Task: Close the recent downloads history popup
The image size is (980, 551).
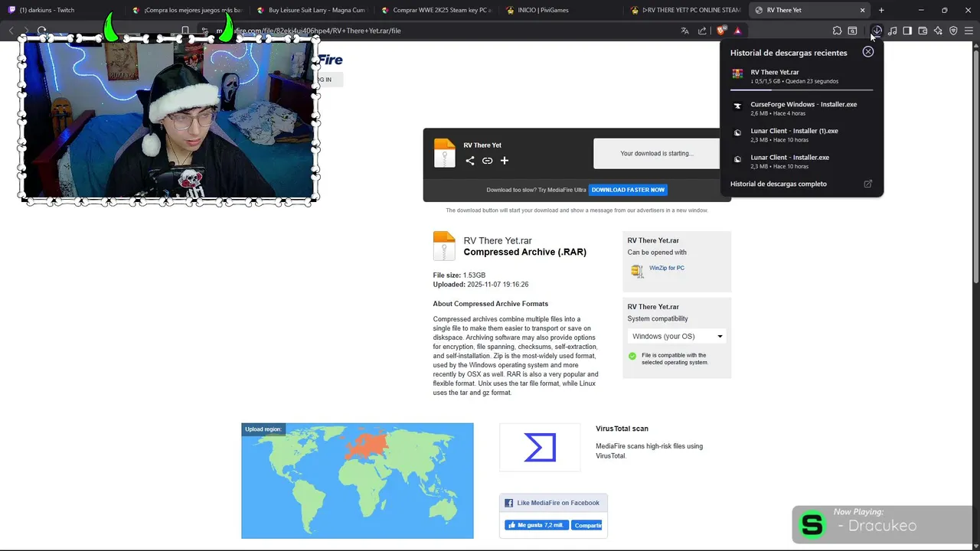Action: click(867, 51)
